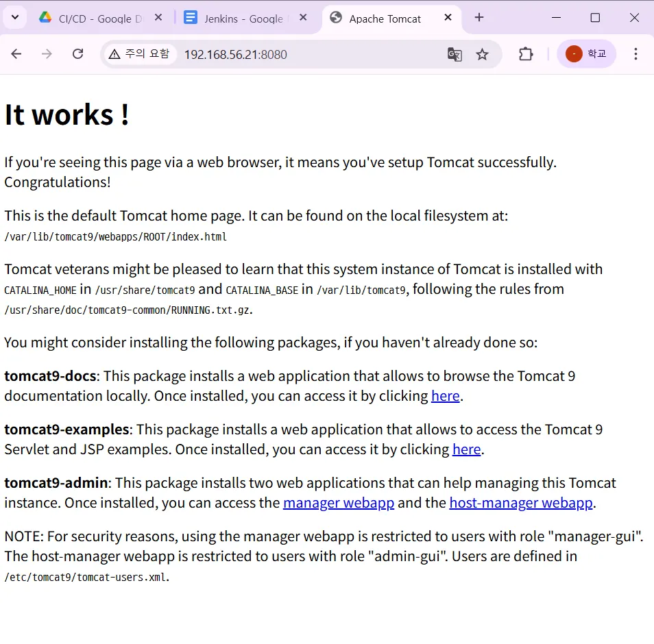The image size is (654, 644).
Task: Open the 학교 profile button
Action: click(x=586, y=53)
